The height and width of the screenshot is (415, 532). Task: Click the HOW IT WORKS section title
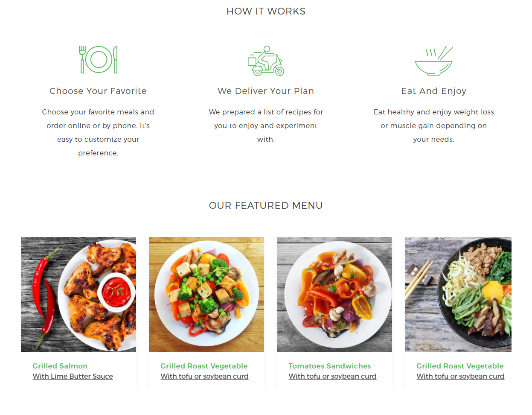tap(266, 11)
